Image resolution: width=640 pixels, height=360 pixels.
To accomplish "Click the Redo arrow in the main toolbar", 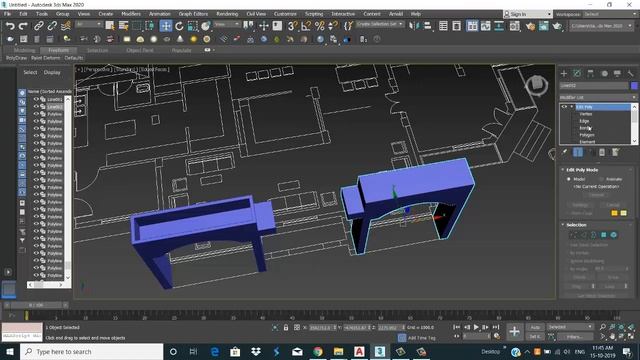I will (x=23, y=26).
